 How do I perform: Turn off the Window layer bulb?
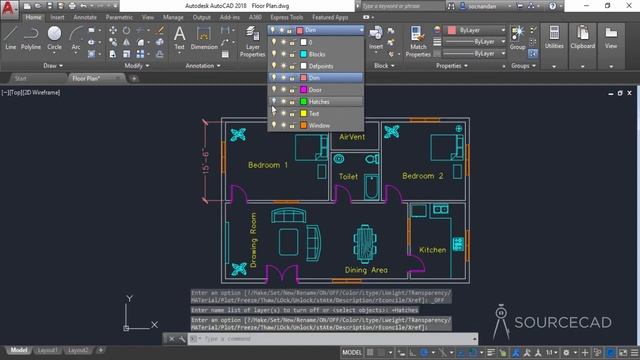[x=273, y=125]
